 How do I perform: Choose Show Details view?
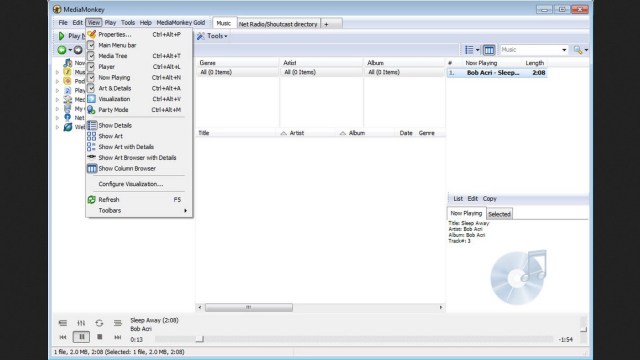[x=139, y=125]
